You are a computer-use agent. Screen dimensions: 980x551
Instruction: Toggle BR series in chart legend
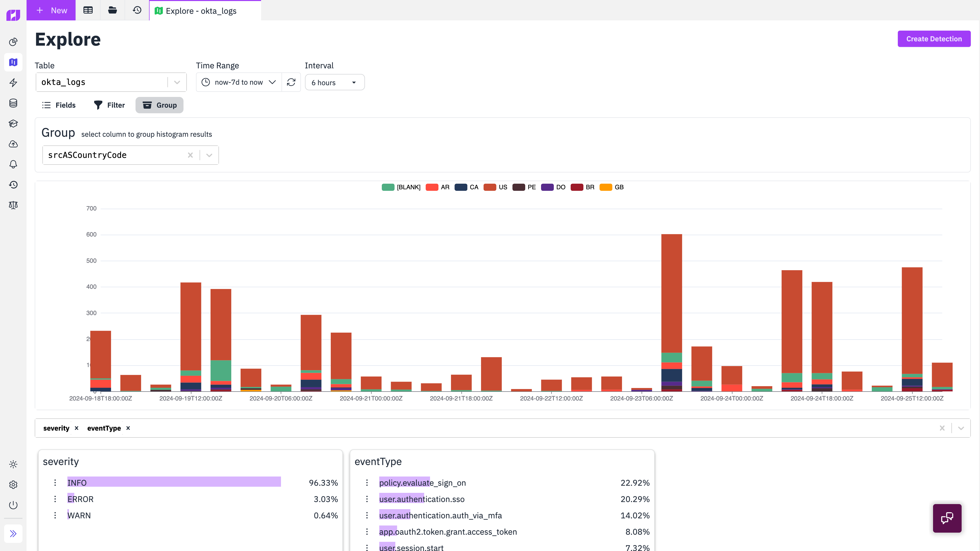pos(582,187)
